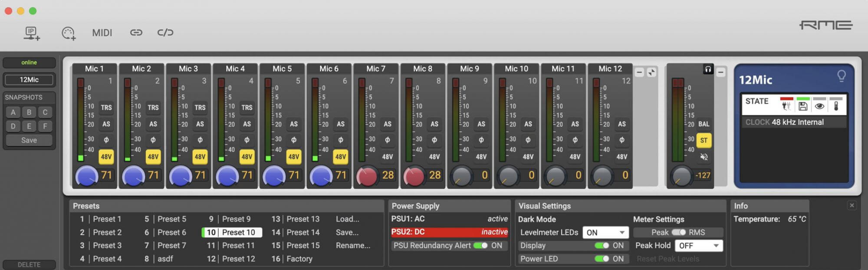
Task: Click the thermometer icon in STATE row
Action: [835, 106]
